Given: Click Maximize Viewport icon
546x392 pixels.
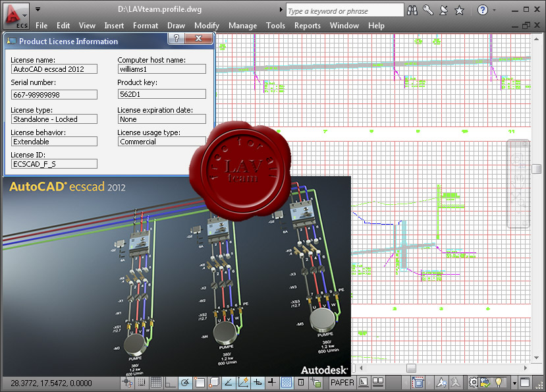Looking at the screenshot, I should pos(418,383).
